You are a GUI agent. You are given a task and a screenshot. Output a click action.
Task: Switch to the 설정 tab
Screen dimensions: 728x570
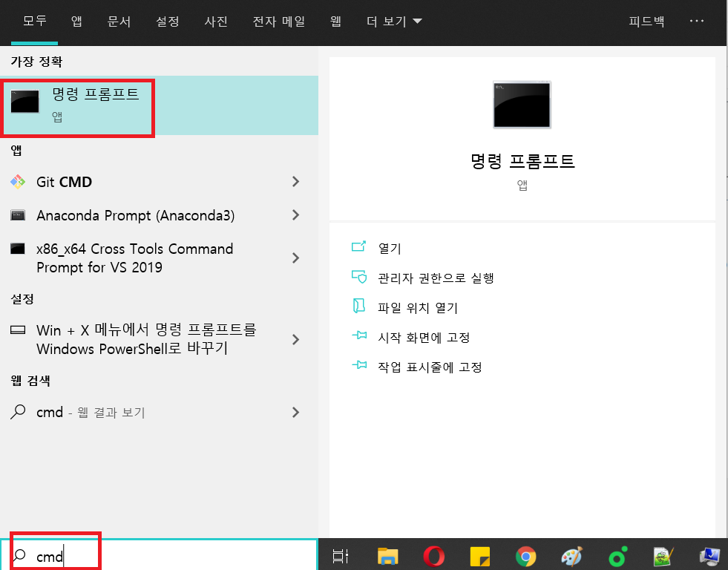(168, 22)
